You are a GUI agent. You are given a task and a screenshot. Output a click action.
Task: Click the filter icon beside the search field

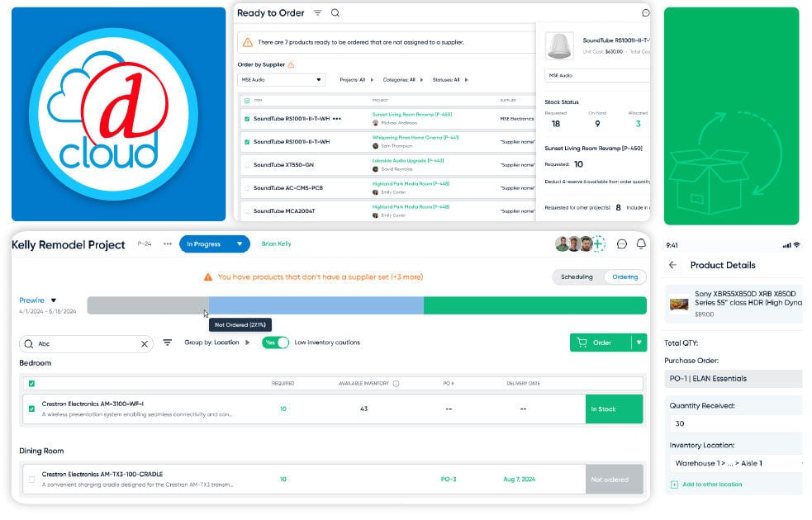pyautogui.click(x=167, y=342)
